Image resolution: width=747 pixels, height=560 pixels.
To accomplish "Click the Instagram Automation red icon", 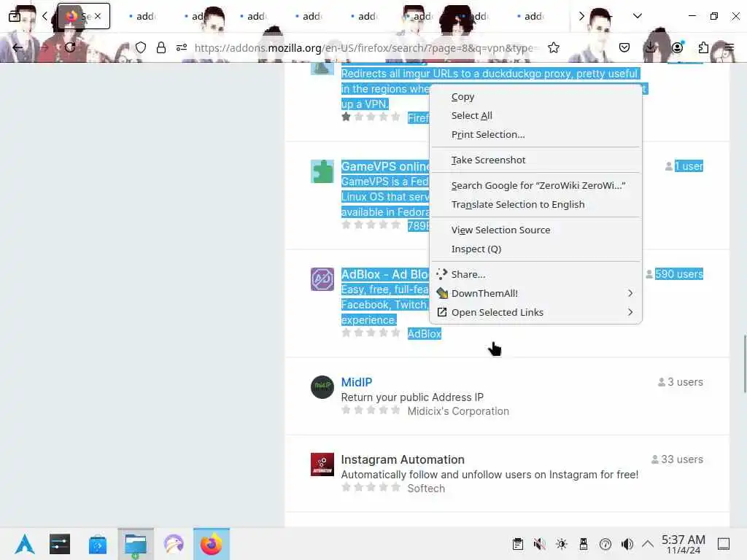I will coord(322,464).
